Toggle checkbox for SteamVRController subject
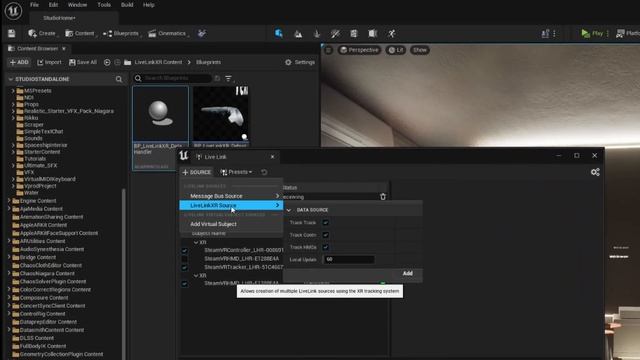The height and width of the screenshot is (360, 640). (184, 250)
